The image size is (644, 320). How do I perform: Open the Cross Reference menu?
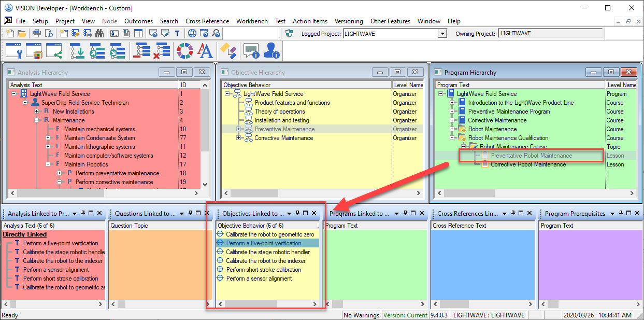[207, 21]
